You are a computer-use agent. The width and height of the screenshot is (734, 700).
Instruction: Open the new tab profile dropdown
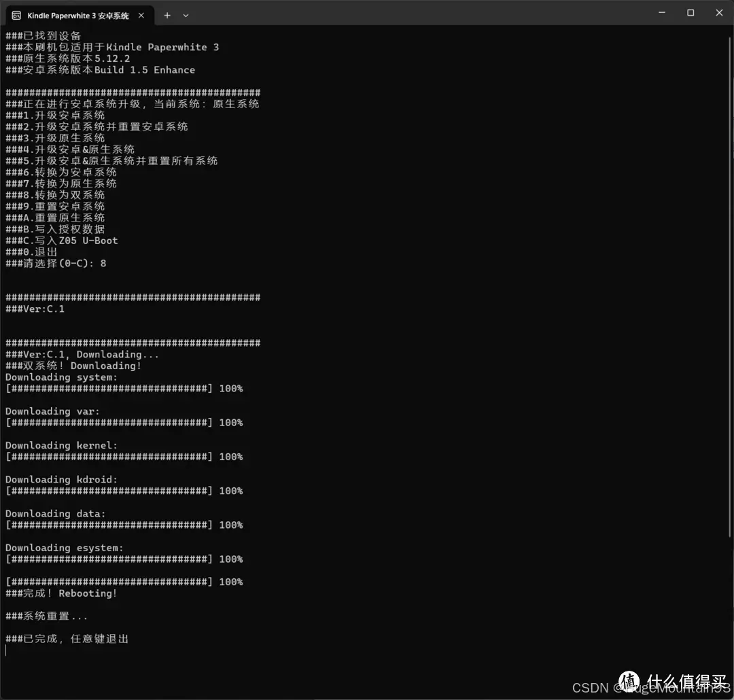pos(186,16)
